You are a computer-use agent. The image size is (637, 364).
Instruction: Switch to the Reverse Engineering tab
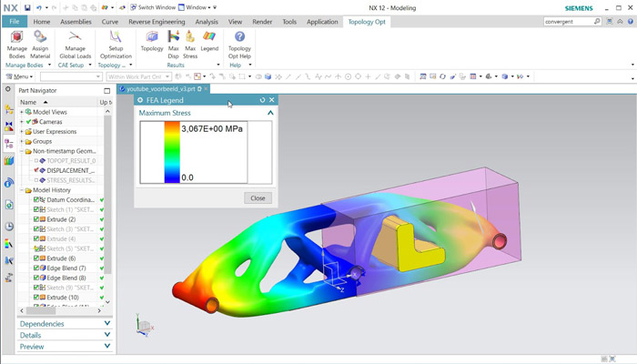[157, 22]
